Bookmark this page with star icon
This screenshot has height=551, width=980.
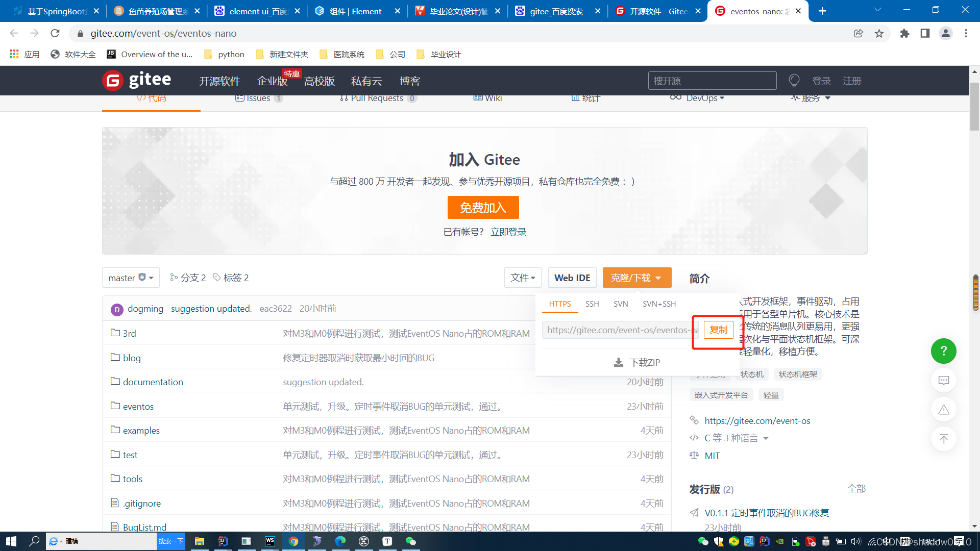879,33
